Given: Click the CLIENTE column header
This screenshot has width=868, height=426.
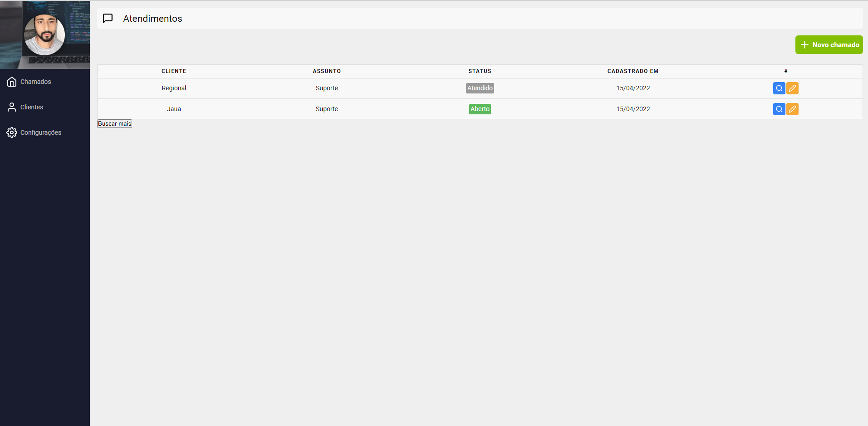Looking at the screenshot, I should 174,71.
